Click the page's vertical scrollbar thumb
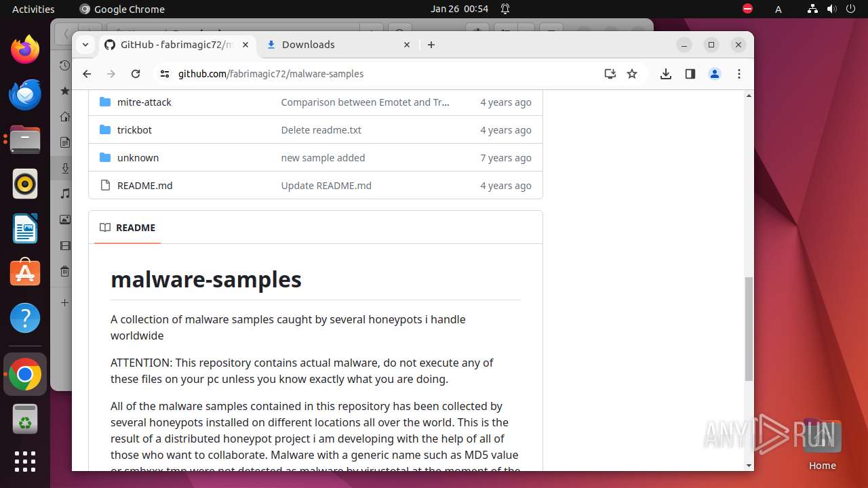The image size is (868, 488). coord(749,329)
